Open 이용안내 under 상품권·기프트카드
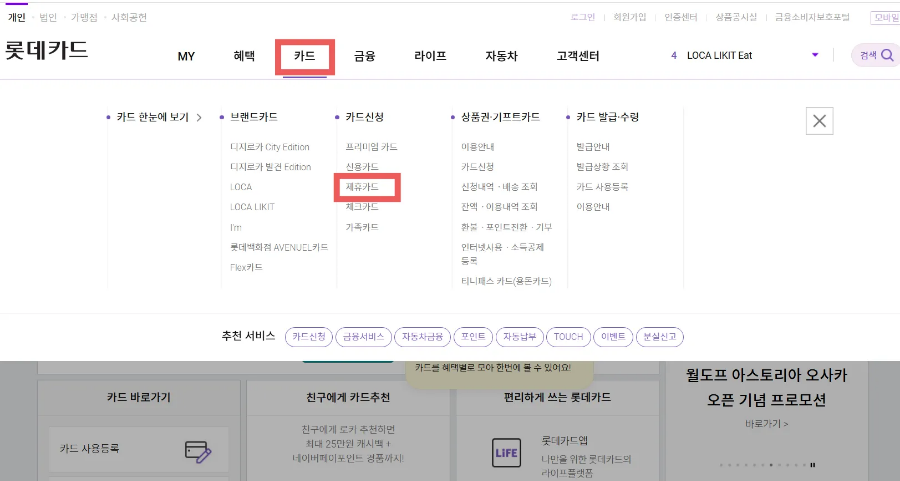 pyautogui.click(x=478, y=147)
